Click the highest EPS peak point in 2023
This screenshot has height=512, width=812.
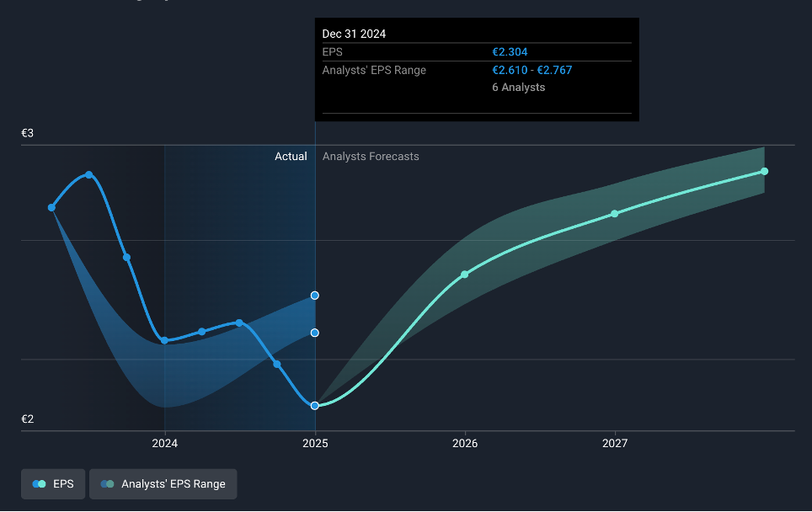point(89,175)
